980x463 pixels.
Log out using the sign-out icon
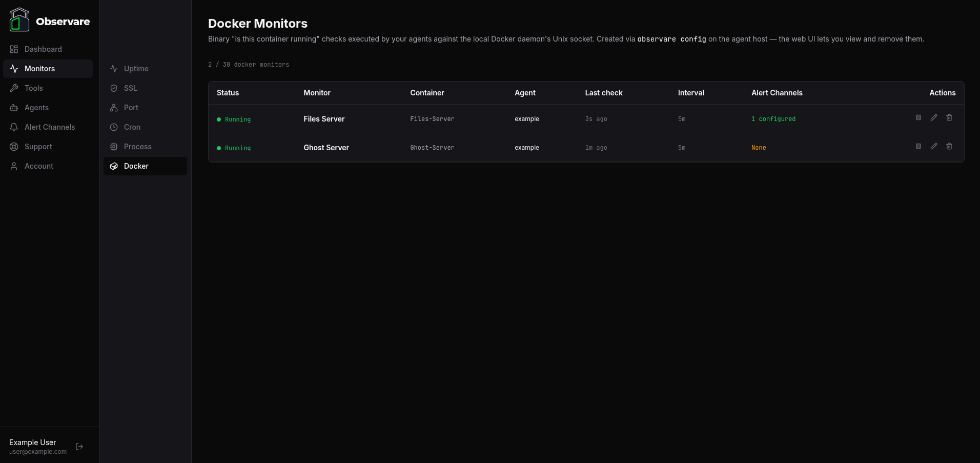pyautogui.click(x=79, y=447)
